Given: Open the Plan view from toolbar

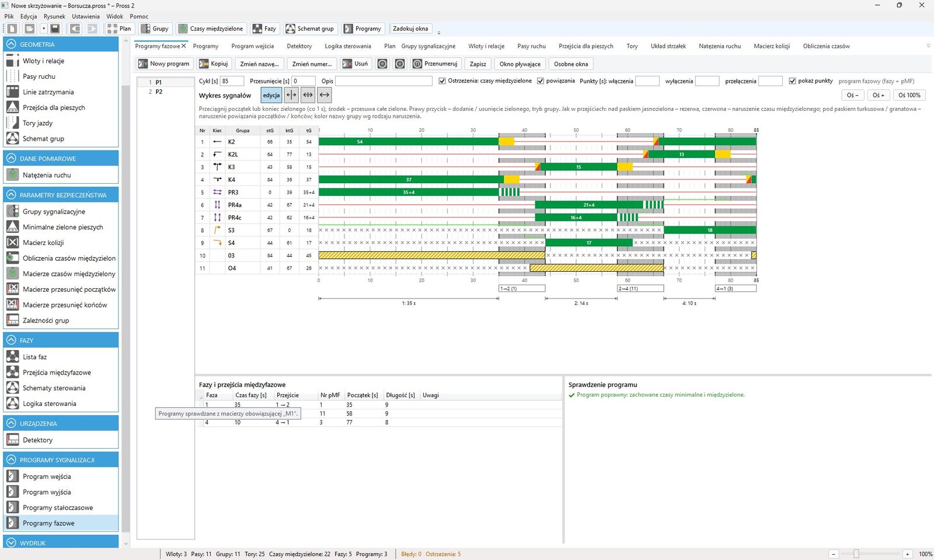Looking at the screenshot, I should (x=119, y=29).
